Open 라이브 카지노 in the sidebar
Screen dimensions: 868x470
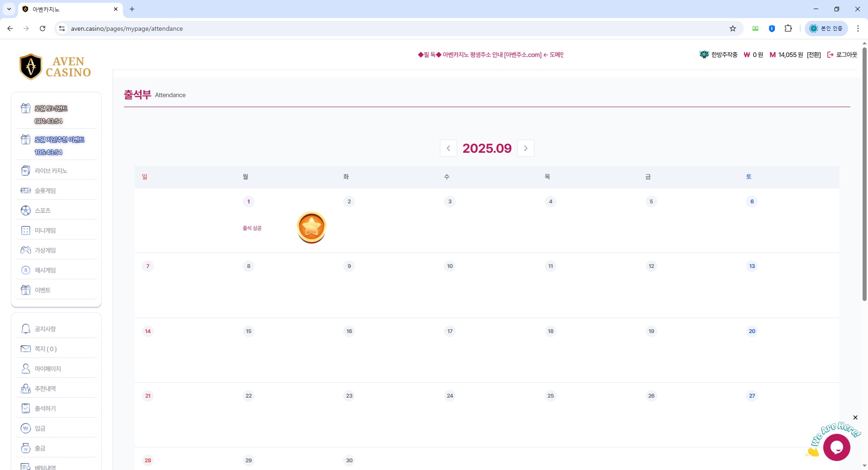51,171
